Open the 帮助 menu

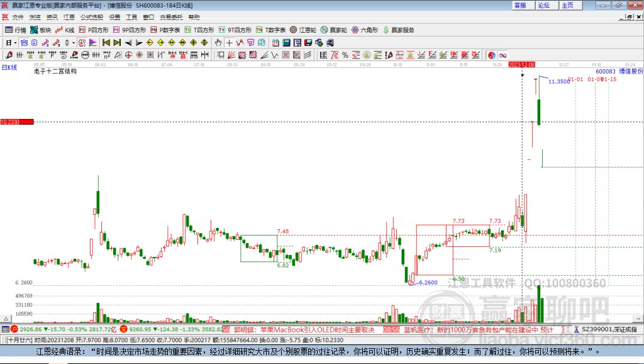[194, 17]
